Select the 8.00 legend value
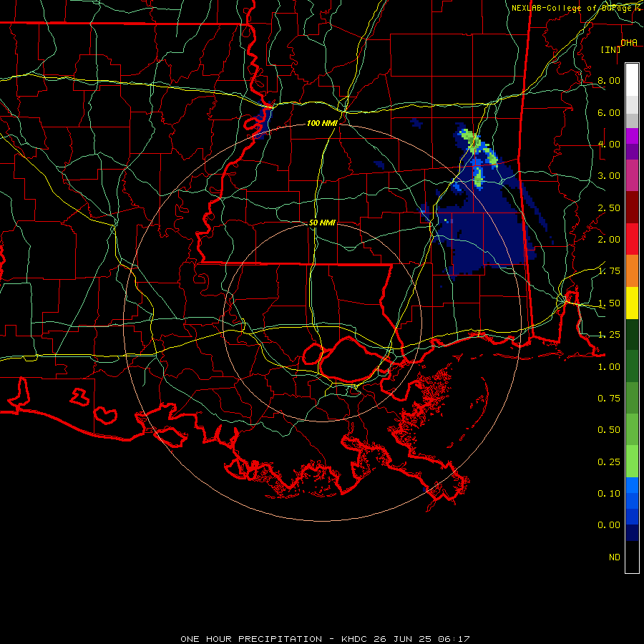The image size is (644, 644). pos(609,80)
